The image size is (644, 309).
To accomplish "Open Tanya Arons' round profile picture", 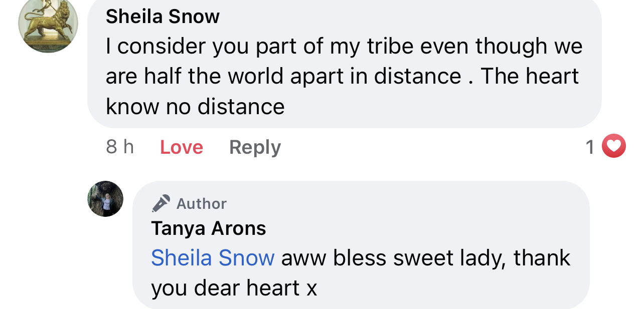I will pyautogui.click(x=105, y=199).
